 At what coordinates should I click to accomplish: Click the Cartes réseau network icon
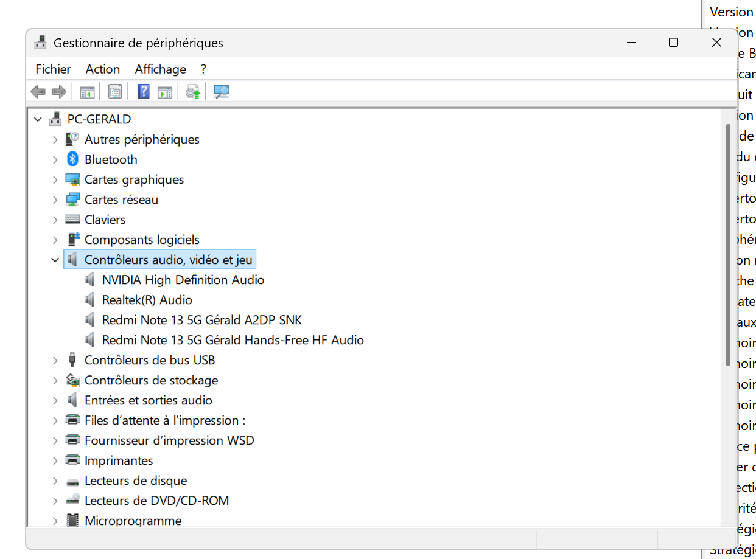[x=73, y=200]
